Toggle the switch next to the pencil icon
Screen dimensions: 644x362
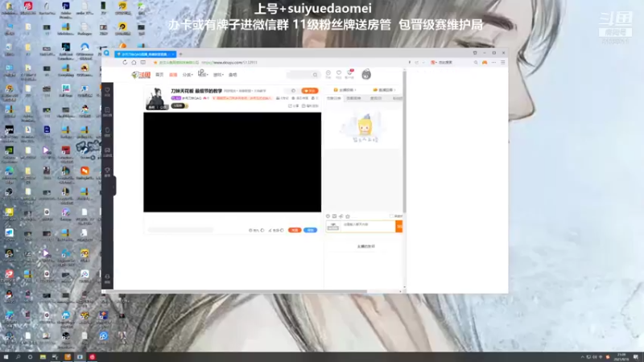coord(282,230)
